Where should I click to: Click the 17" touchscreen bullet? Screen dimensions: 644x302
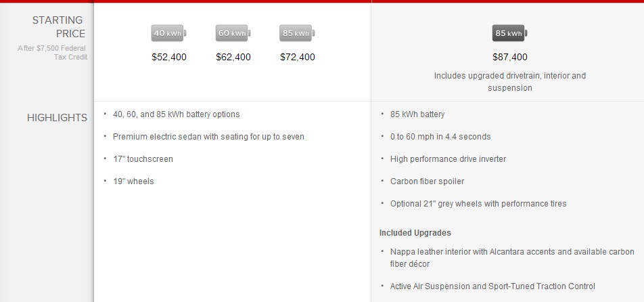tap(143, 159)
